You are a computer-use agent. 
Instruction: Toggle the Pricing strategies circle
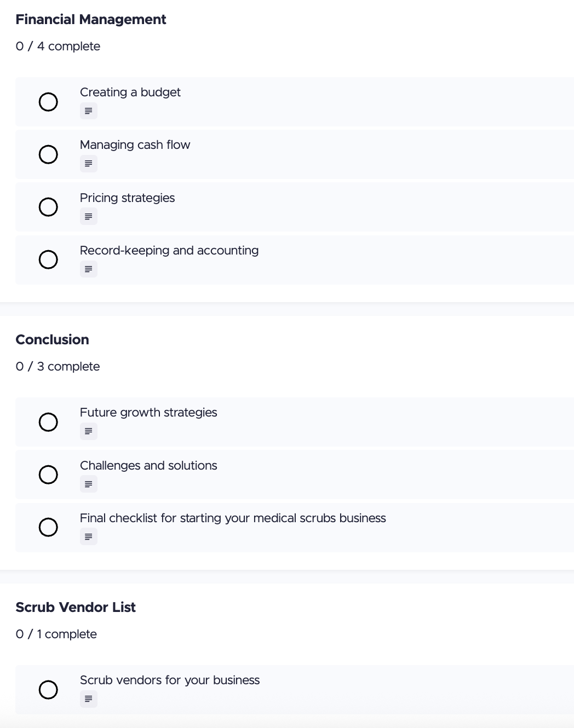point(48,207)
